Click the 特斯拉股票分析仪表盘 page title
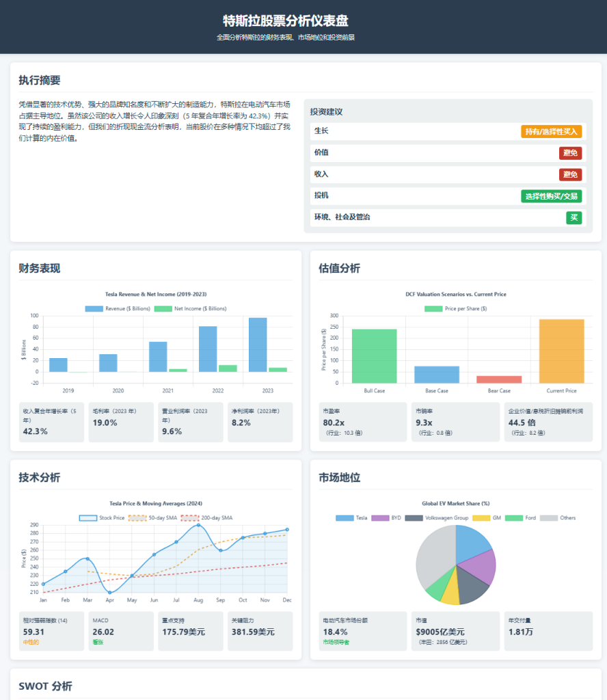Image resolution: width=607 pixels, height=700 pixels. [286, 21]
